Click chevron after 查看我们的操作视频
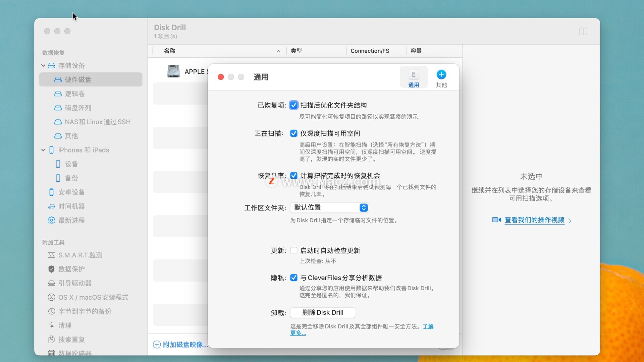 (570, 221)
